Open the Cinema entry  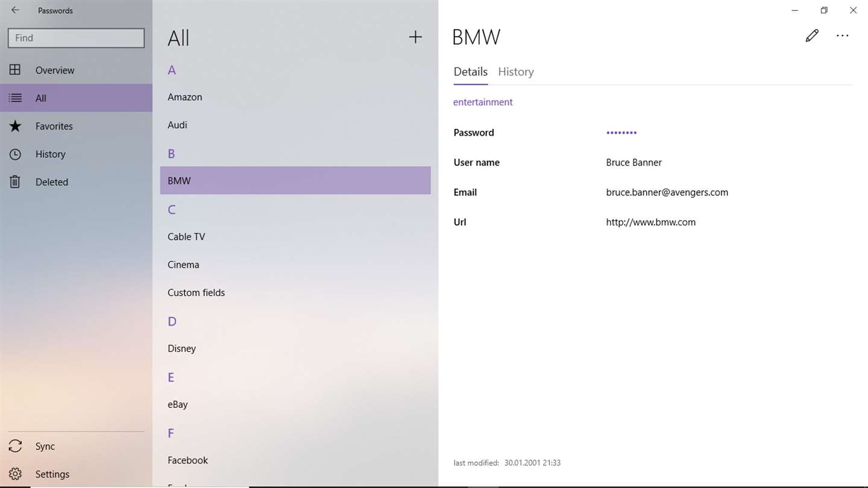coord(295,264)
